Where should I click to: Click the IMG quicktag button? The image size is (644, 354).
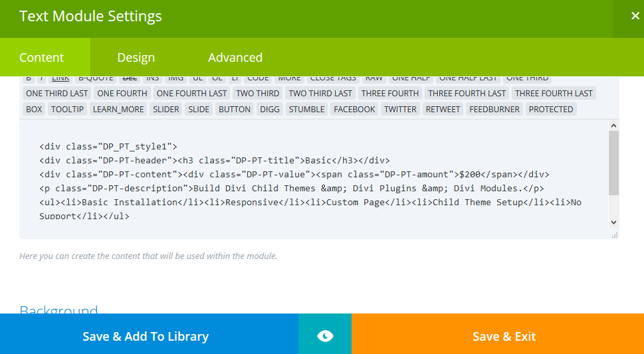click(x=175, y=79)
